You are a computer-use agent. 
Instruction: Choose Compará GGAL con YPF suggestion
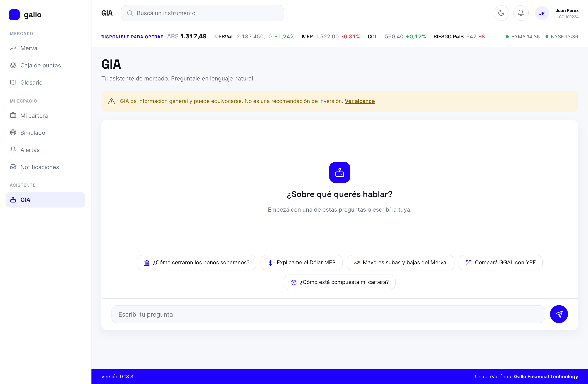tap(500, 262)
